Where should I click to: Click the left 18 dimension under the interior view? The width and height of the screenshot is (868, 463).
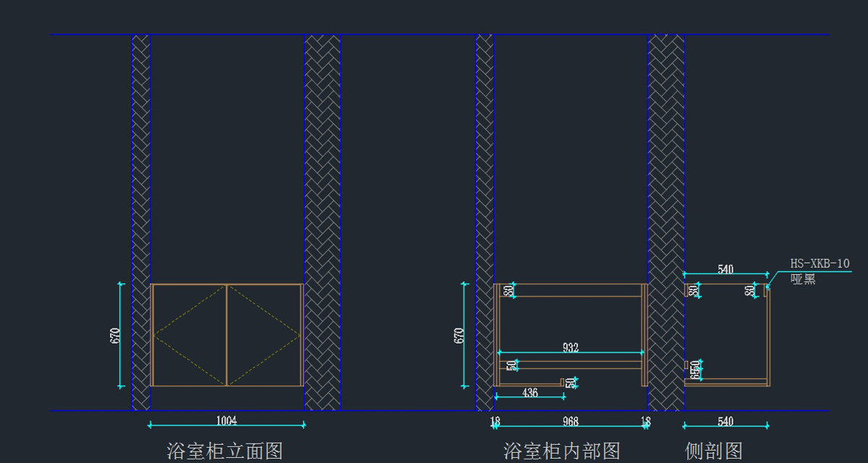(x=495, y=421)
